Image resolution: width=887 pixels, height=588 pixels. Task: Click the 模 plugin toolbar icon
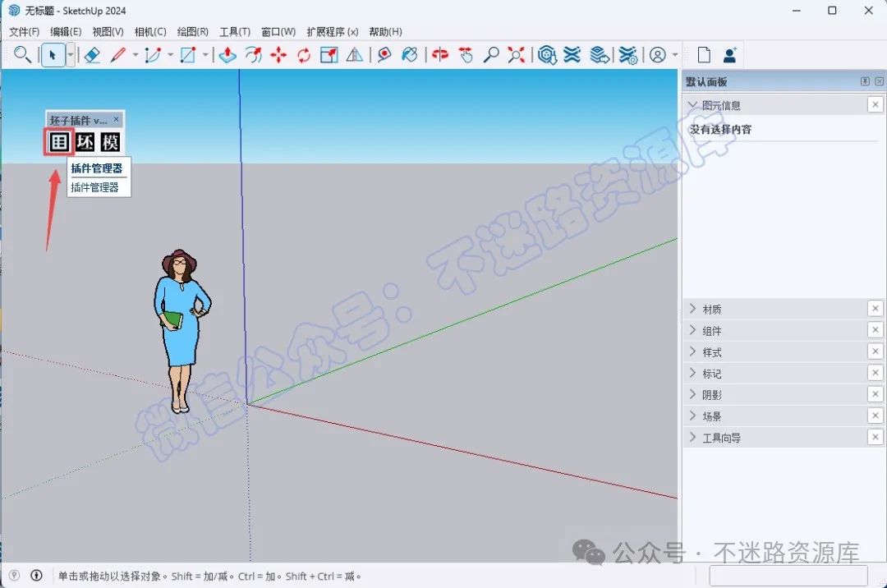coord(110,142)
